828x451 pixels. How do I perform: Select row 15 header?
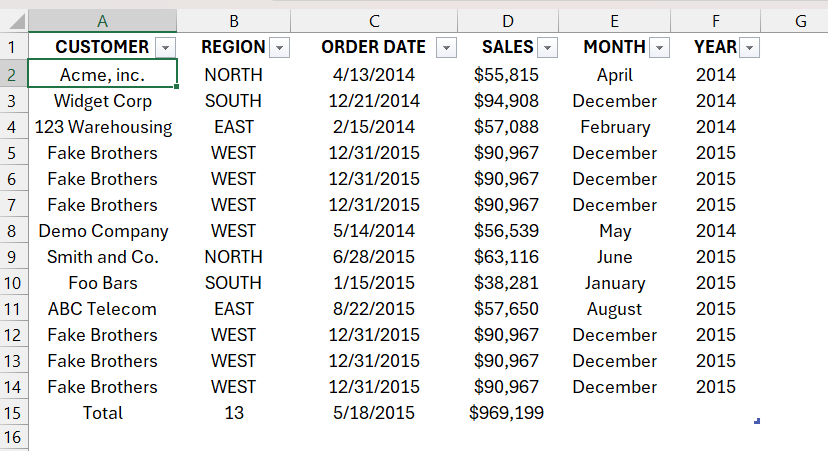[13, 412]
